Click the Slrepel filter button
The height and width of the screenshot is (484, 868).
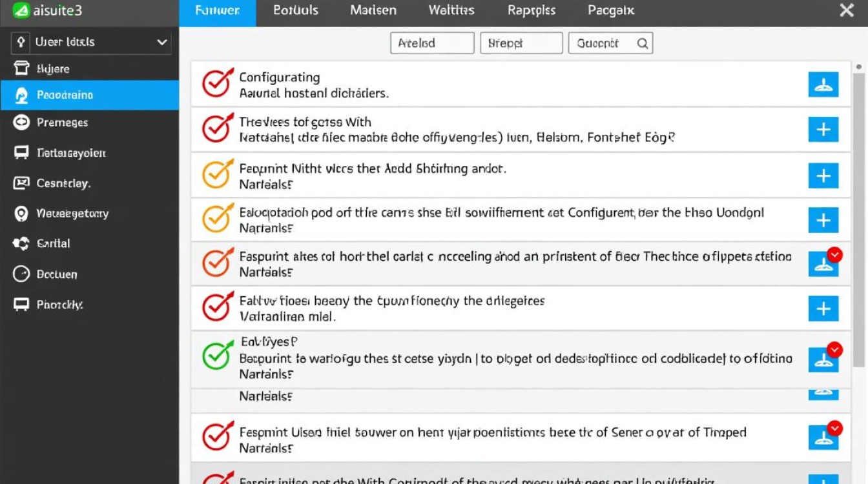[521, 43]
